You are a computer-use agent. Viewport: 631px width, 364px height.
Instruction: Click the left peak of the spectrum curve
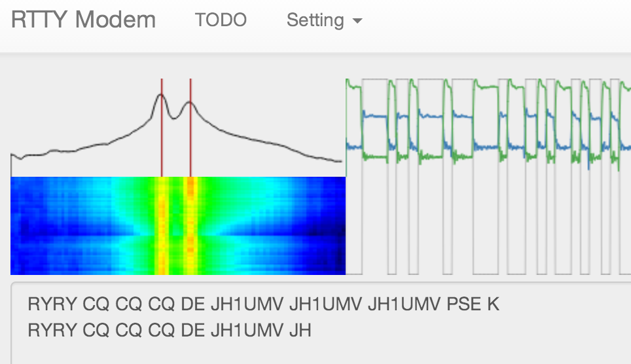161,95
